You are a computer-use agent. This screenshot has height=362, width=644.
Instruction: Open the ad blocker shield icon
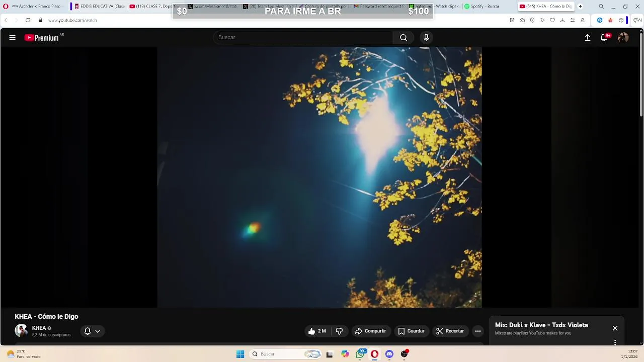pos(532,20)
